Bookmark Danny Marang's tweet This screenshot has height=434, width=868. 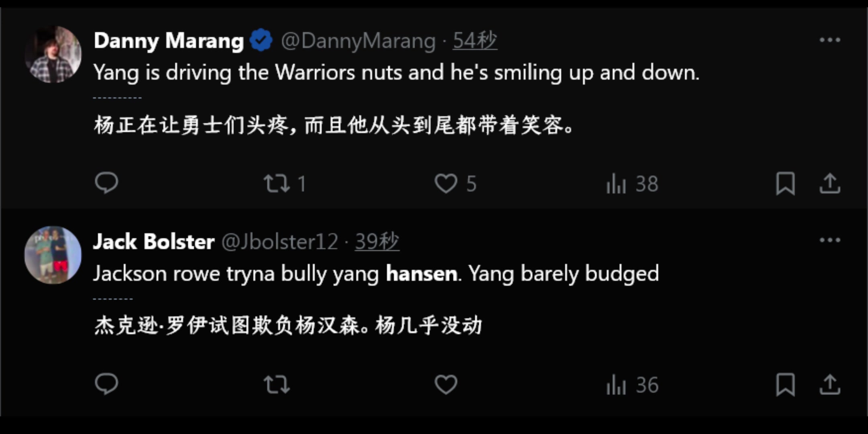click(x=785, y=184)
